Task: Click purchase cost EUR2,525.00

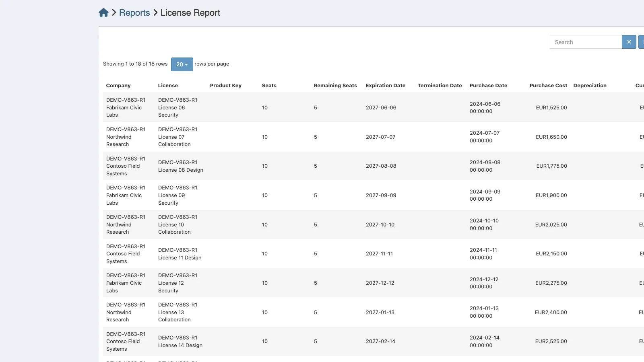Action: tap(551, 341)
